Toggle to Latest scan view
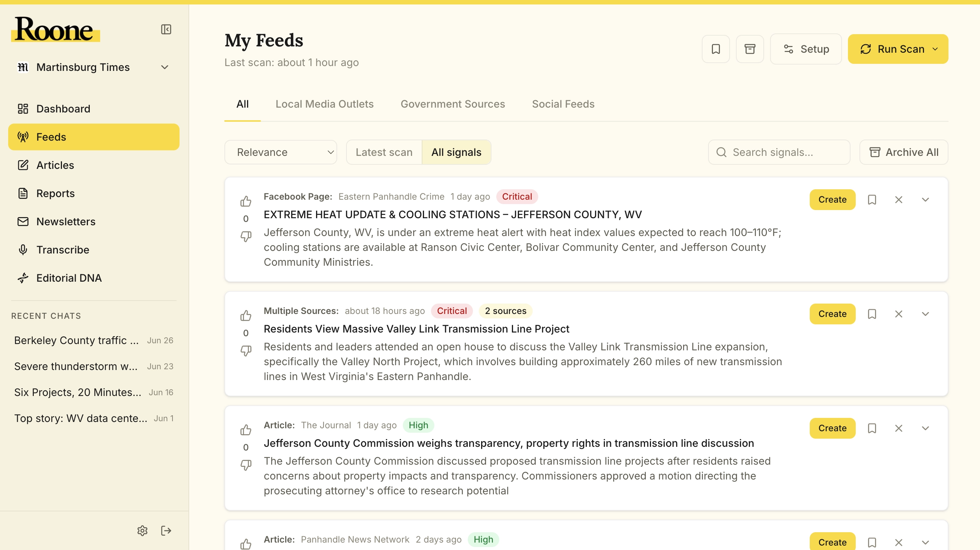 384,152
